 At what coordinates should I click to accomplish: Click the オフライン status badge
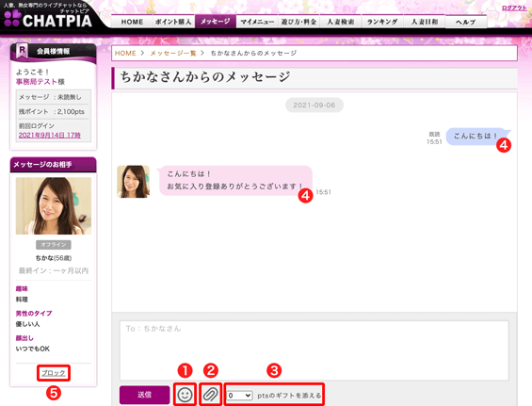(54, 244)
